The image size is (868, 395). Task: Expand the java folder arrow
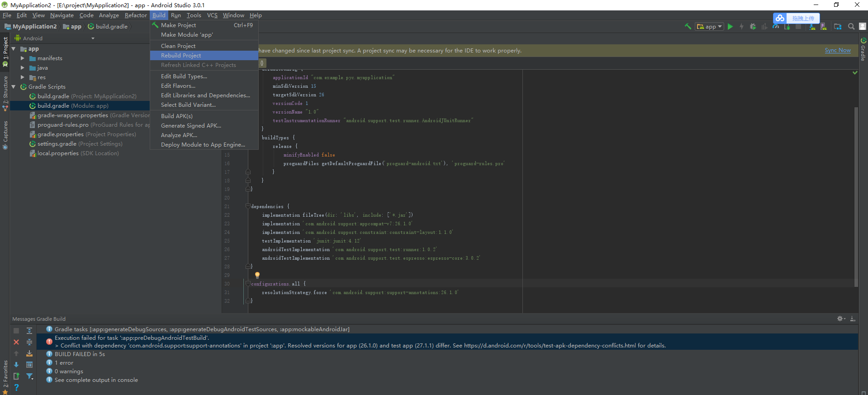23,68
